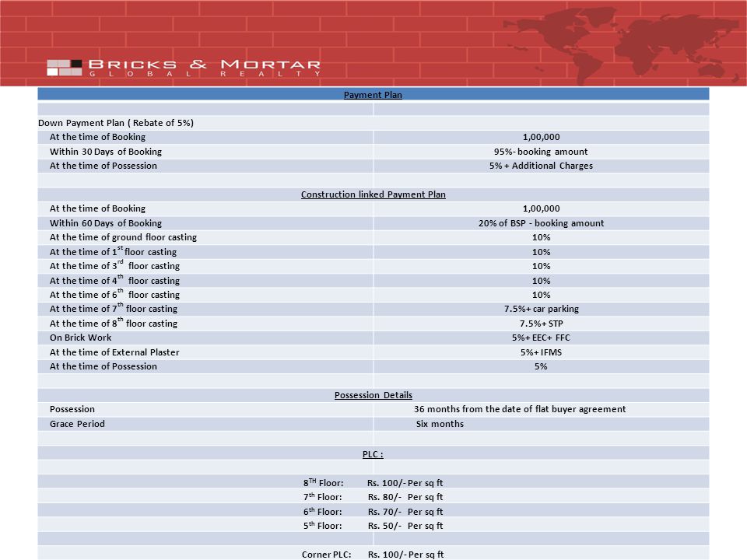Select '5% + Additional Charges' value
The width and height of the screenshot is (747, 560).
click(542, 166)
